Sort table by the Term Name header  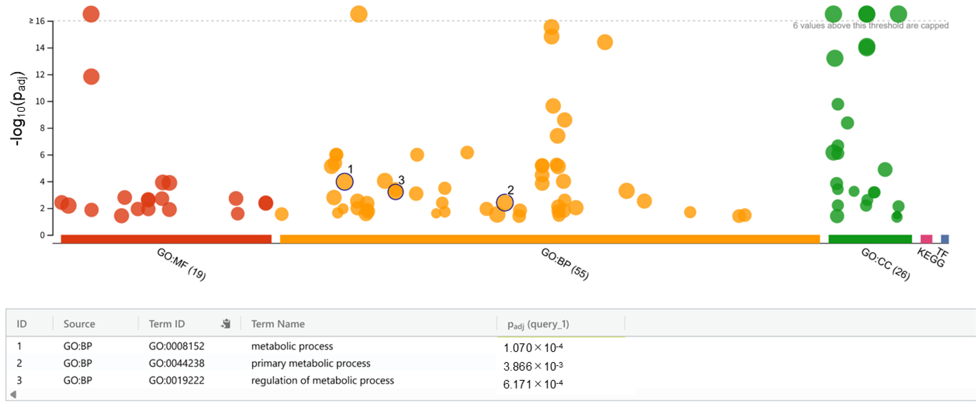(x=278, y=324)
